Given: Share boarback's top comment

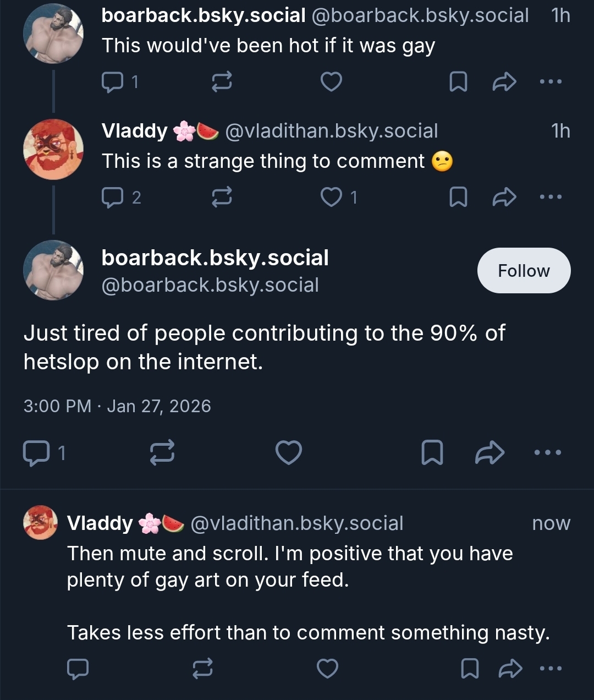Looking at the screenshot, I should 504,82.
